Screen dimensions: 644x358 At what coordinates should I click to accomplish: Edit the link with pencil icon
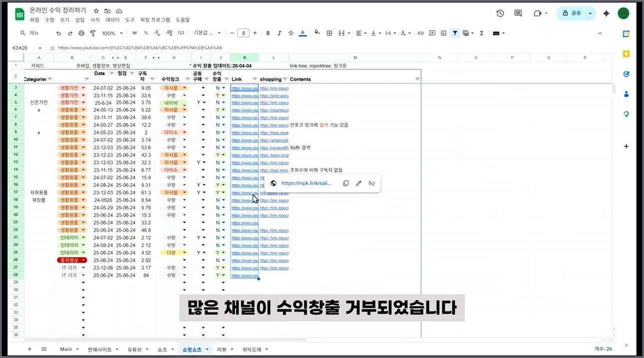coord(358,183)
